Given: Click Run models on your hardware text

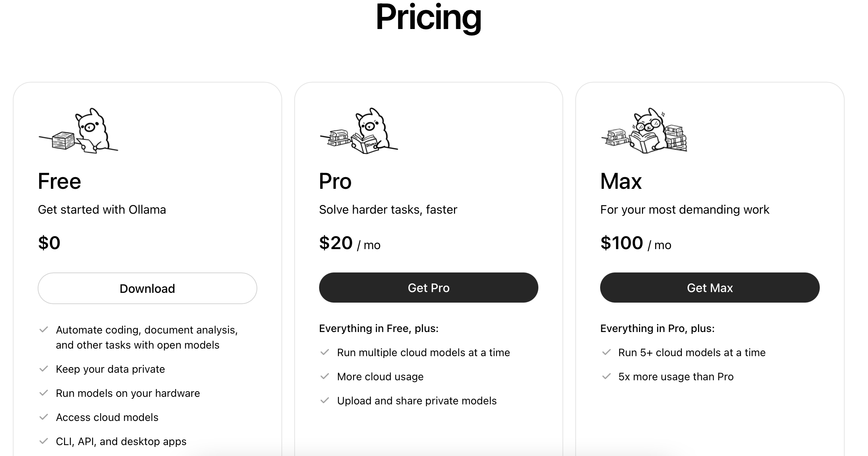Looking at the screenshot, I should click(128, 393).
